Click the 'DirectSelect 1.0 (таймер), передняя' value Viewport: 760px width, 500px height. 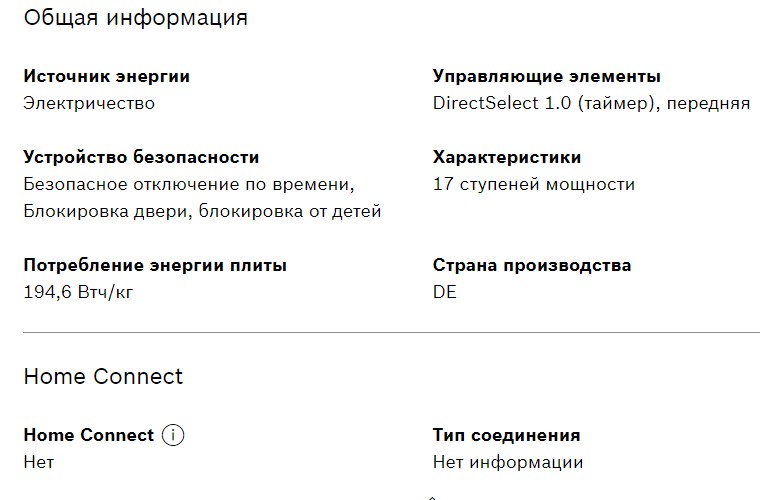coord(591,103)
